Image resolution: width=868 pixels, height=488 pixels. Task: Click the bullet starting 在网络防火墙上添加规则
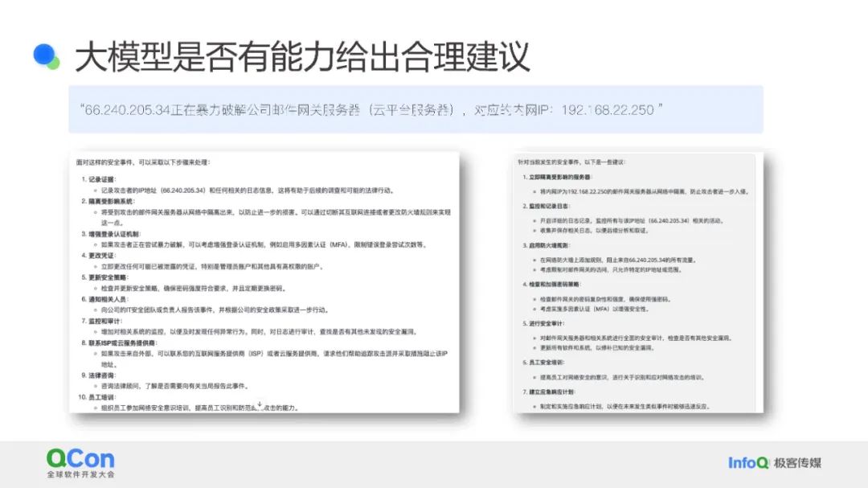click(618, 260)
